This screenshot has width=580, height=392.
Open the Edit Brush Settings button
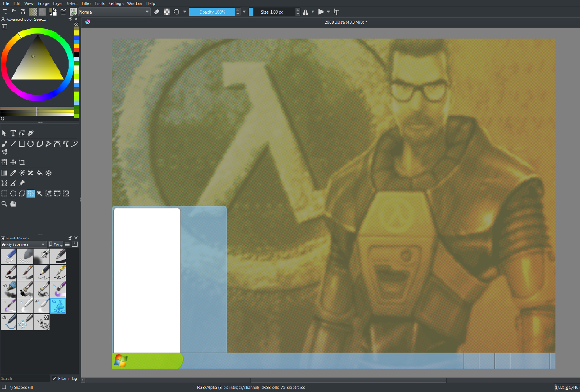(x=63, y=12)
